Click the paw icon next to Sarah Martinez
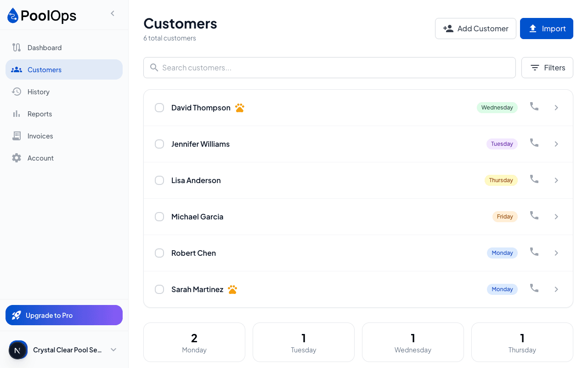This screenshot has height=368, width=588. click(x=232, y=289)
